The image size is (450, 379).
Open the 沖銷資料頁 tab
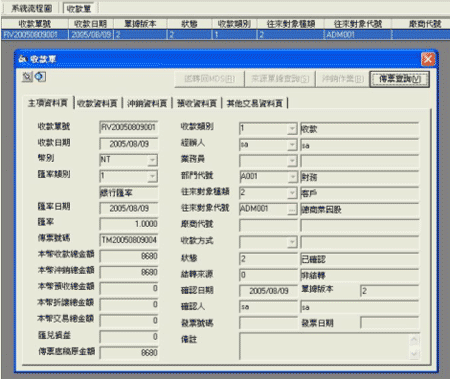(147, 103)
